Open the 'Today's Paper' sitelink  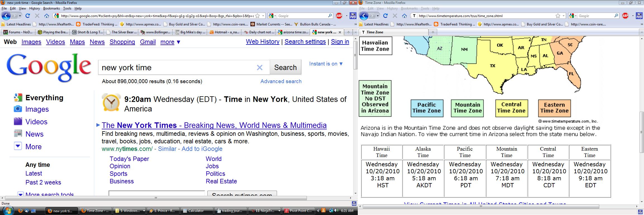(x=129, y=159)
